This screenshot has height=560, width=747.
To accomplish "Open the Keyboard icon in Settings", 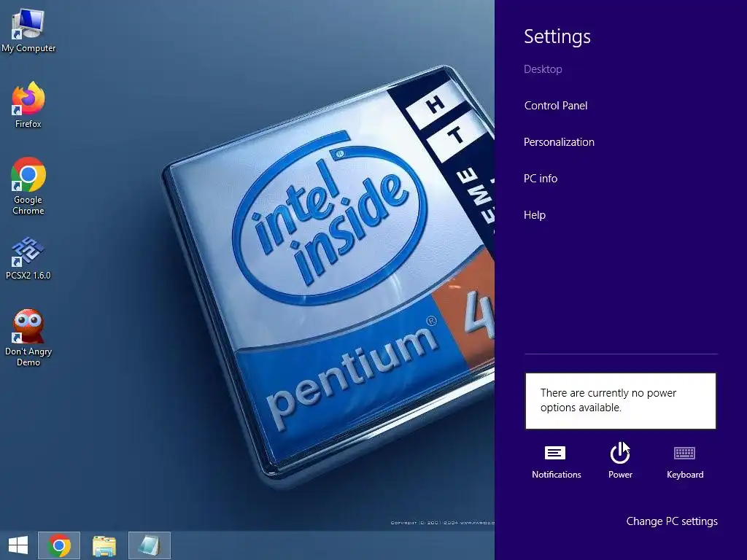I will point(685,462).
